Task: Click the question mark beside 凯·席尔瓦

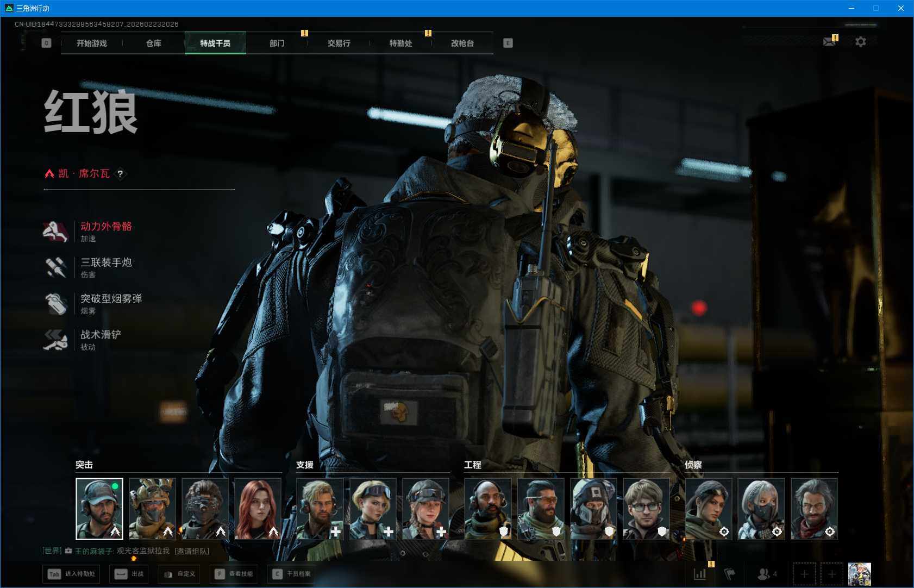Action: tap(120, 174)
